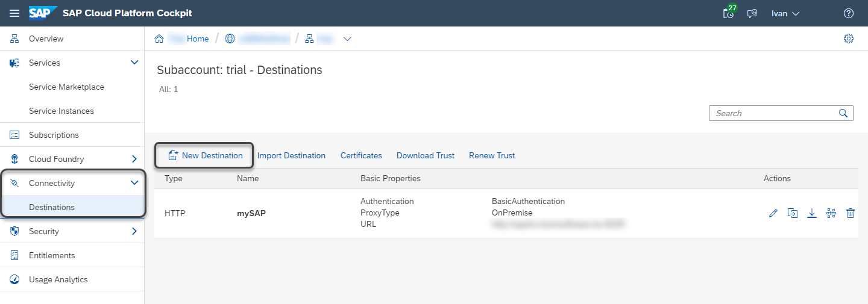868x304 pixels.
Task: Open Certificates
Action: tap(361, 155)
